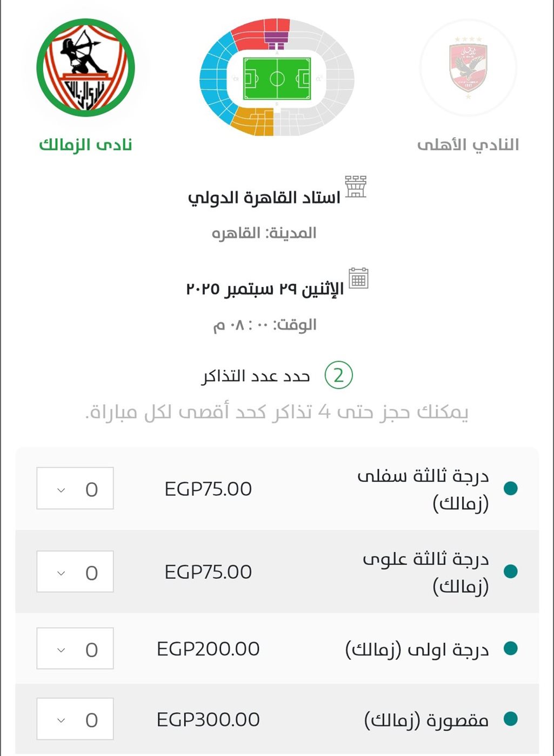
Task: Click teal bullet beside درجة اولى (زمالك)
Action: pos(510,648)
